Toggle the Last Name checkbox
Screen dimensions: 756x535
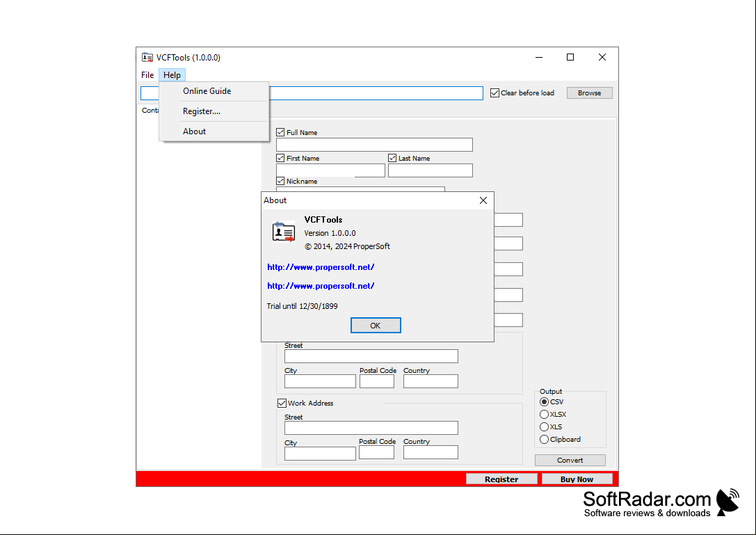click(392, 158)
